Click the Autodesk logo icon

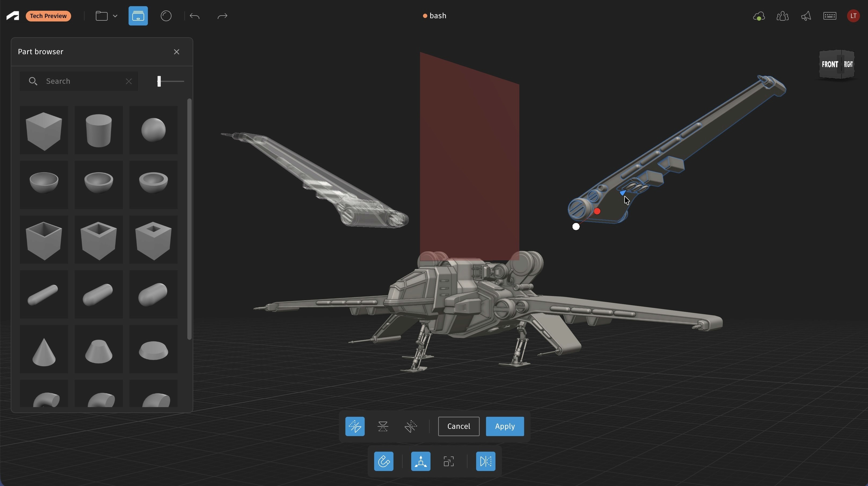click(x=13, y=16)
